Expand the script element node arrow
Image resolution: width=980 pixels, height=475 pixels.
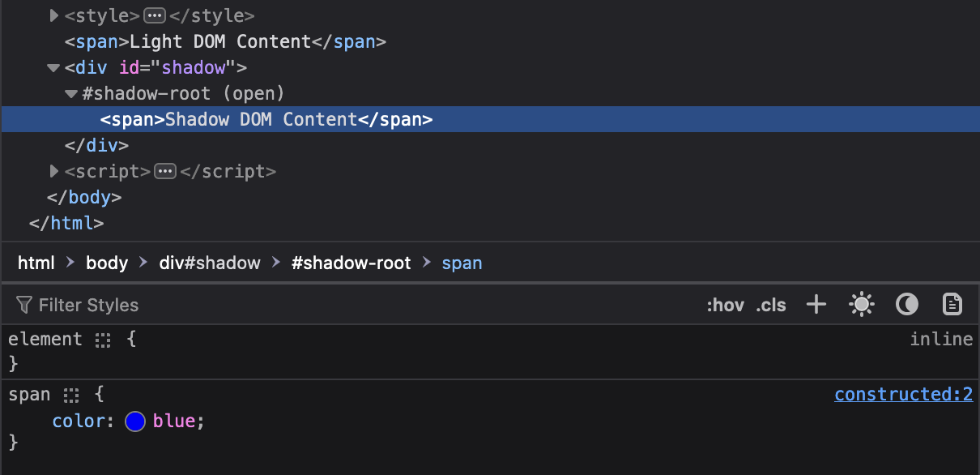(54, 171)
